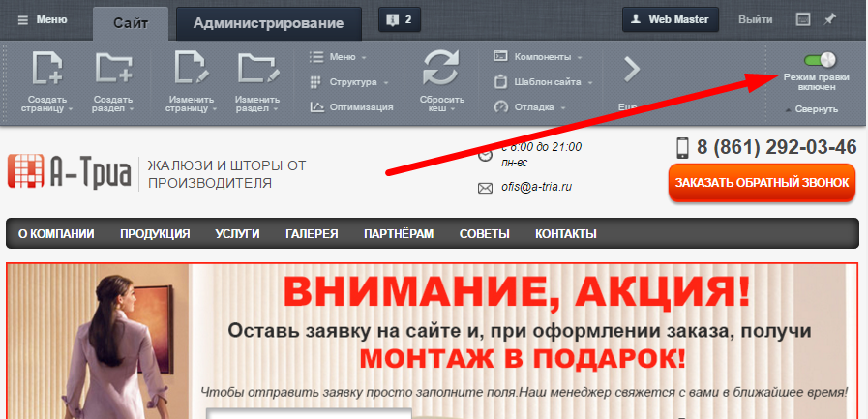The width and height of the screenshot is (868, 419).
Task: Expand the Структура dropdown arrow
Action: [x=385, y=83]
